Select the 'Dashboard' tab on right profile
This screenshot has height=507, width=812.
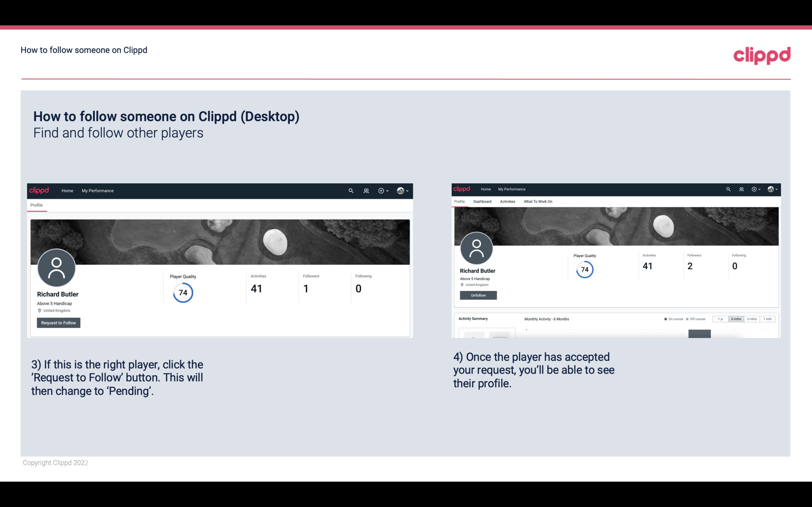tap(482, 202)
